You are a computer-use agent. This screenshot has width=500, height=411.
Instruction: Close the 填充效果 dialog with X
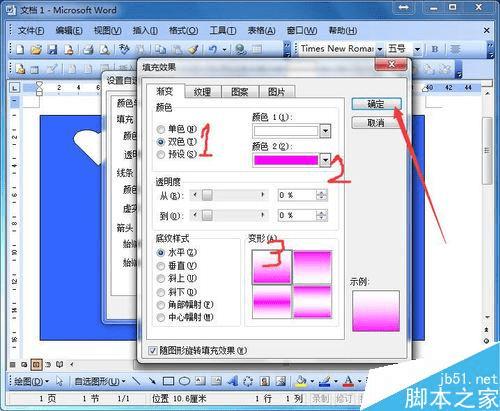pos(392,64)
